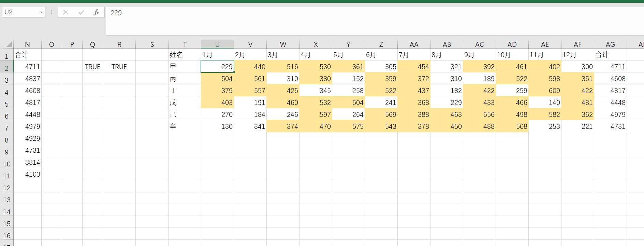
Task: Select the 12月 header cell
Action: (x=577, y=55)
